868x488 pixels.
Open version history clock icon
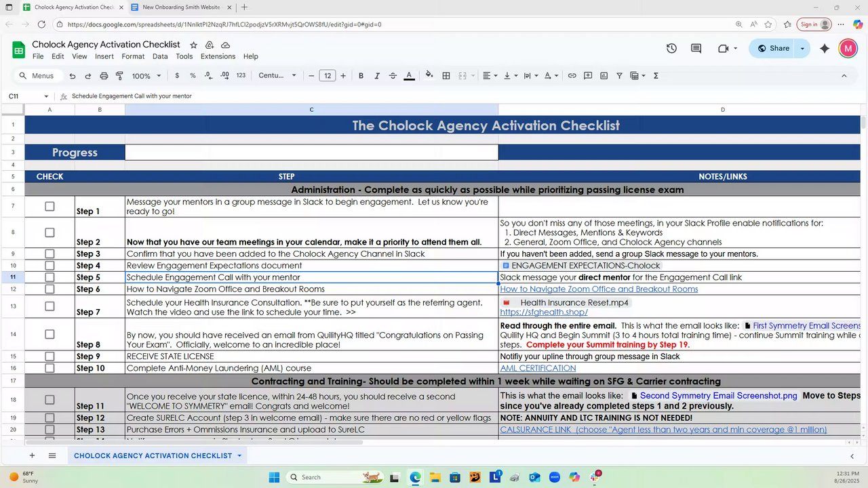pos(671,48)
